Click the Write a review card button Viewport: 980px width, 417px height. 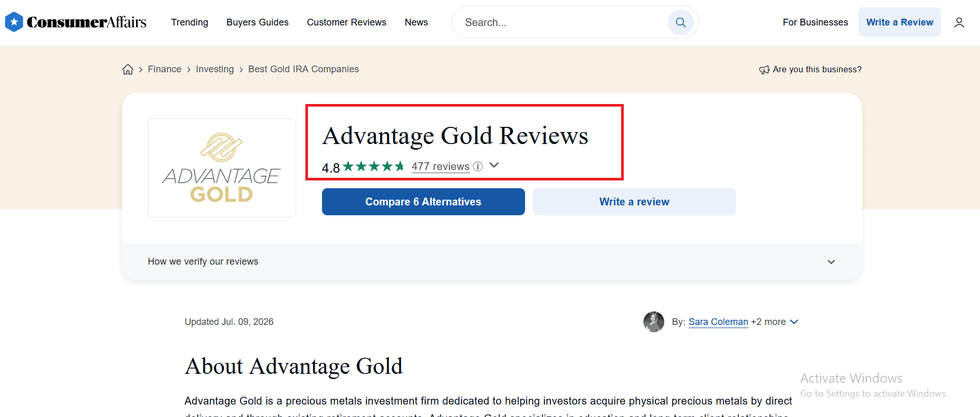click(x=634, y=202)
